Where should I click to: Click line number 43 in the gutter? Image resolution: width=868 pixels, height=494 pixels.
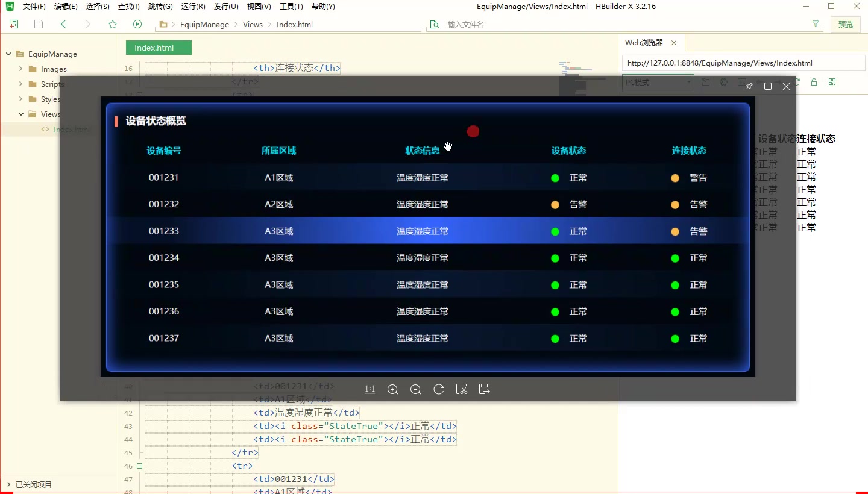coord(128,426)
